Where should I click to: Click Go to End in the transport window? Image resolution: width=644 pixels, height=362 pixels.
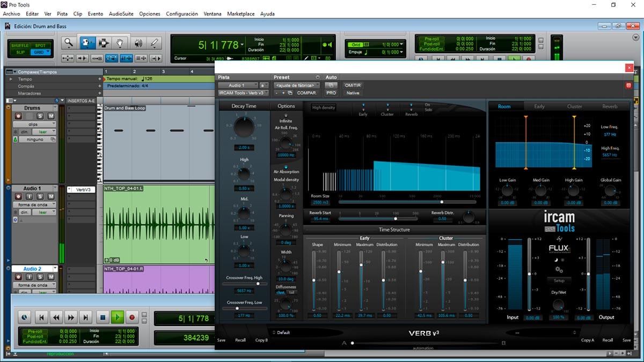85,317
